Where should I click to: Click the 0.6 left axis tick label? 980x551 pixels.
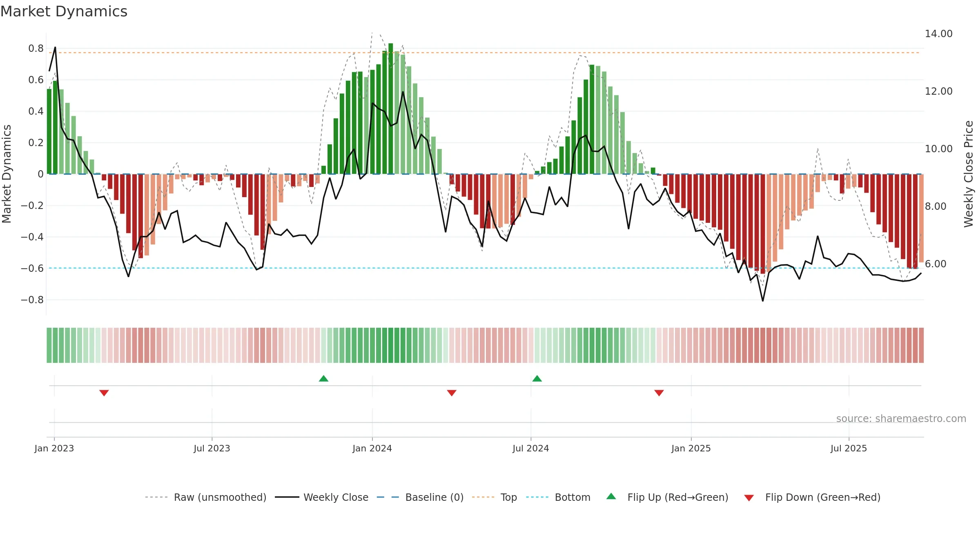click(36, 80)
